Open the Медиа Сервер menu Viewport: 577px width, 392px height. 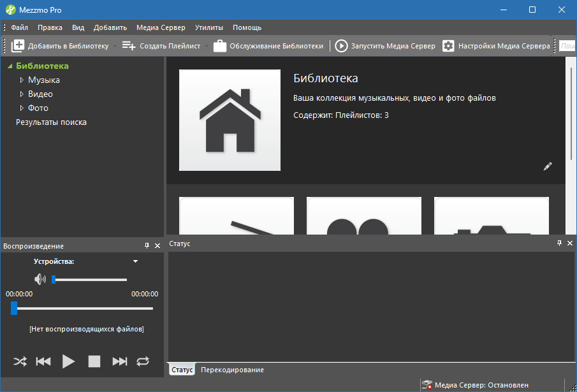(161, 27)
